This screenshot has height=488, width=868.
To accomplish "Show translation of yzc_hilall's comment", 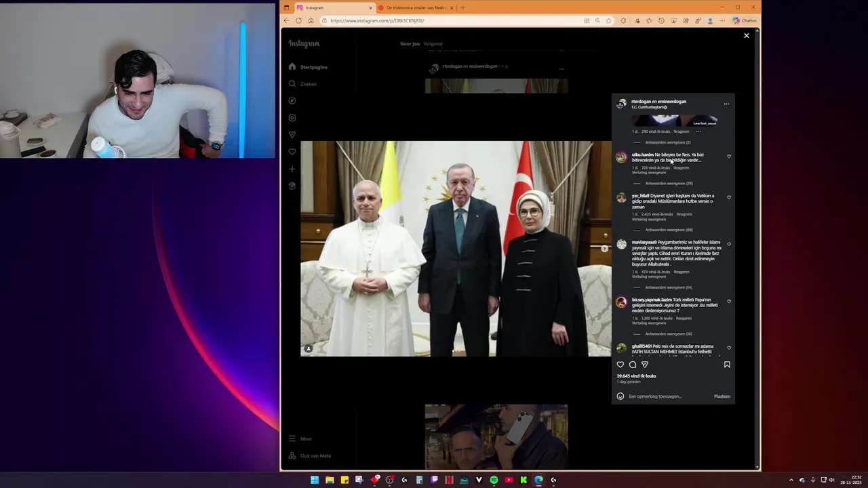I will point(649,220).
